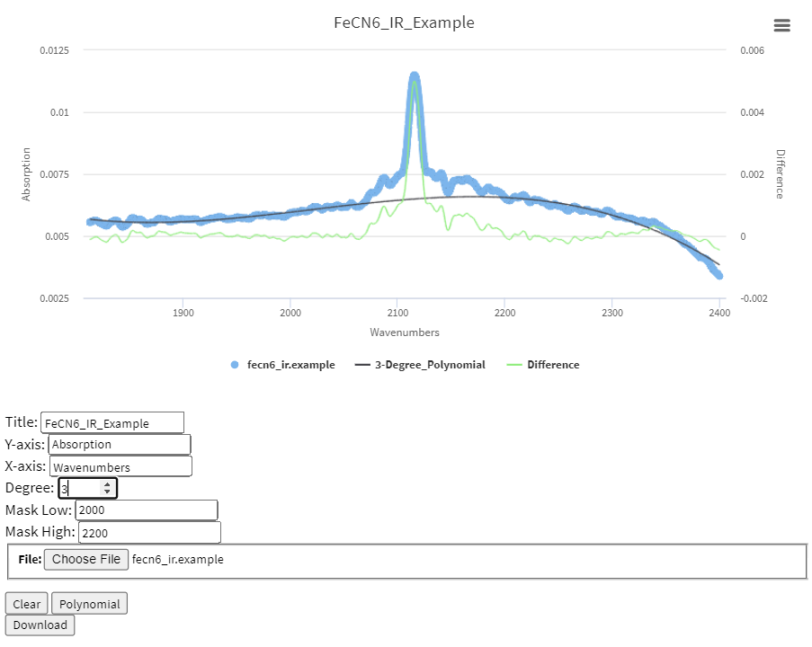Click the Difference right-axis title

click(780, 174)
